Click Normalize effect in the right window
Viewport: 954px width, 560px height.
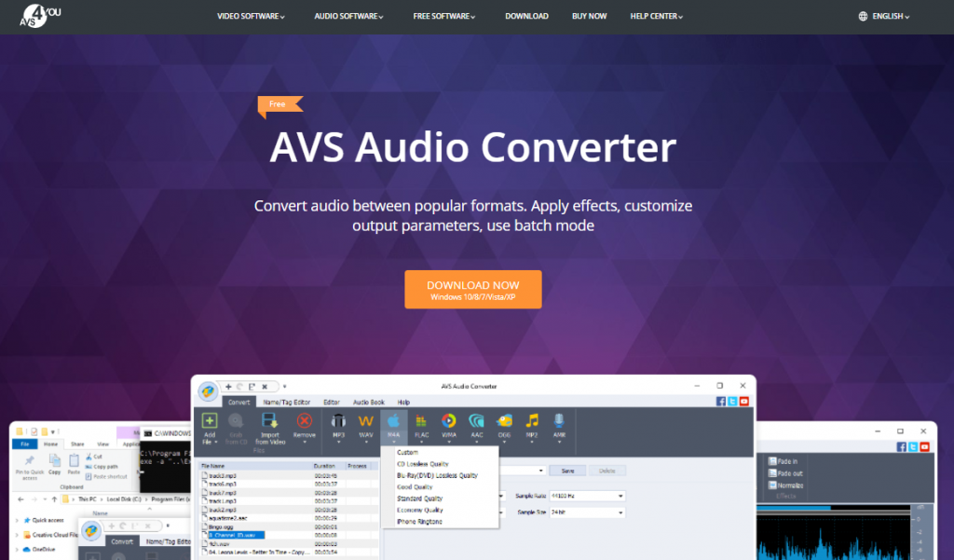point(785,485)
